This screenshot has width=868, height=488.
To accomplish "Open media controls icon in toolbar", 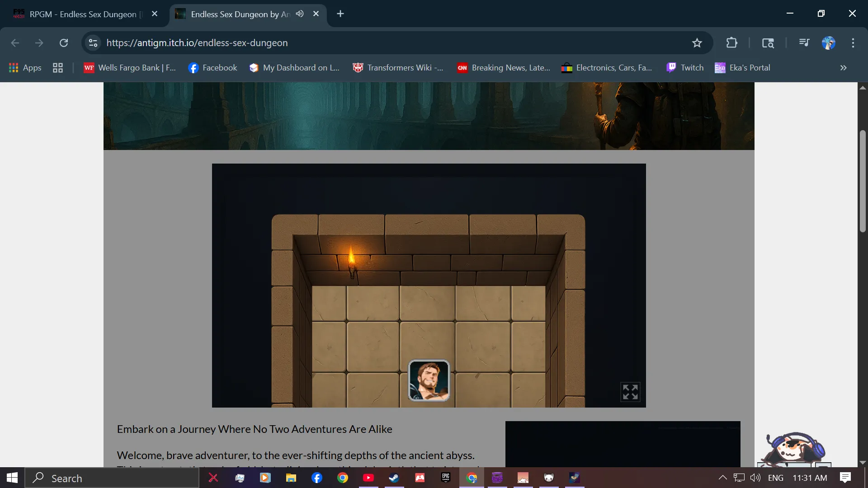I will 804,43.
